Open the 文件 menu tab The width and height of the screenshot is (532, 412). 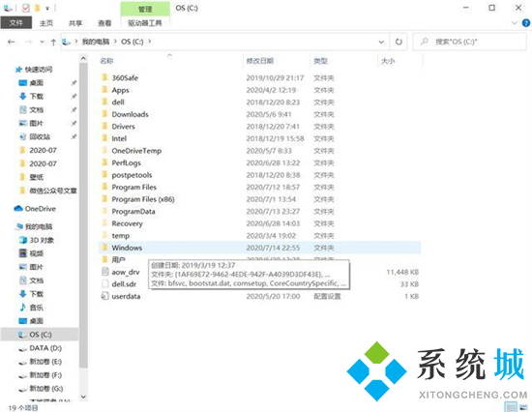pyautogui.click(x=15, y=23)
